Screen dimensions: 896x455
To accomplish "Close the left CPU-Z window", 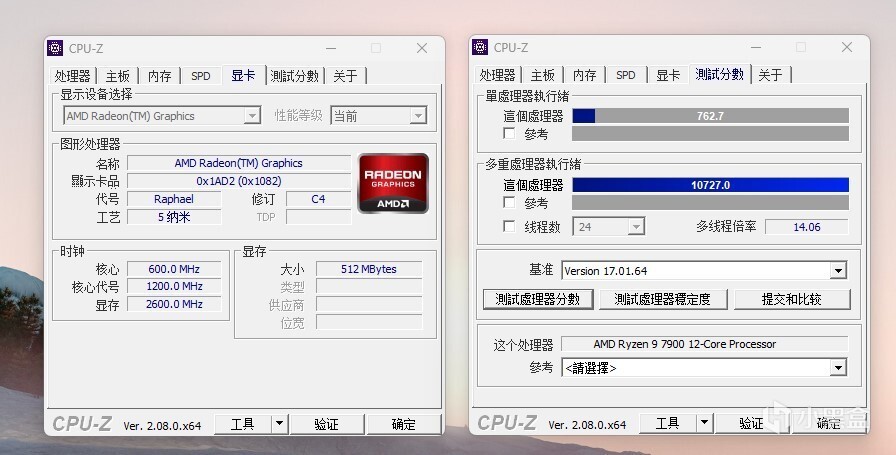I will point(422,48).
